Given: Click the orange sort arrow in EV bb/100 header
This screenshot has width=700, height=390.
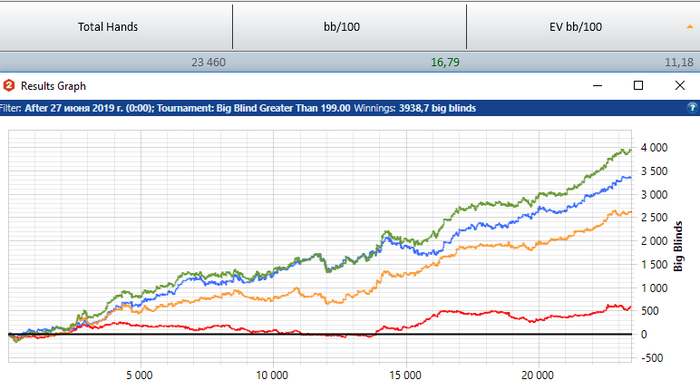Looking at the screenshot, I should point(690,27).
